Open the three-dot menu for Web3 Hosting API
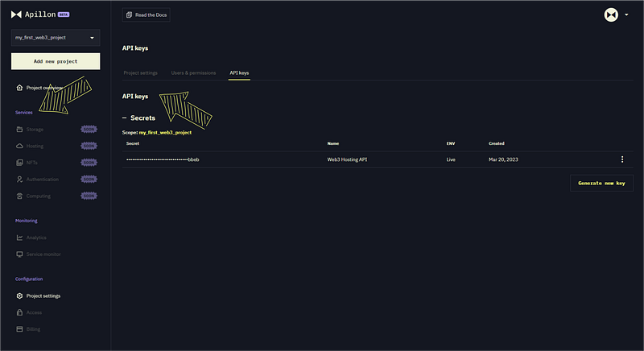The image size is (644, 351). click(622, 159)
